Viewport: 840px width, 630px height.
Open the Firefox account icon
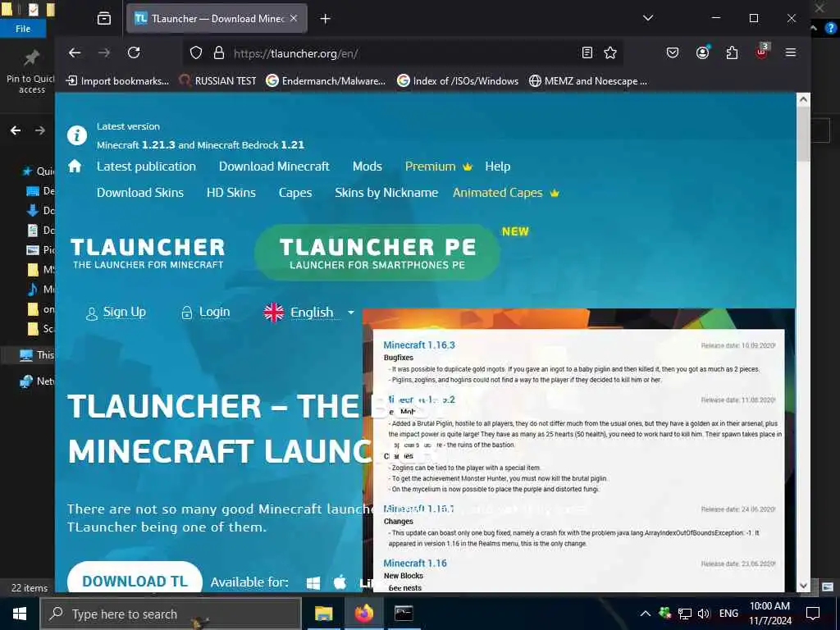(x=702, y=52)
